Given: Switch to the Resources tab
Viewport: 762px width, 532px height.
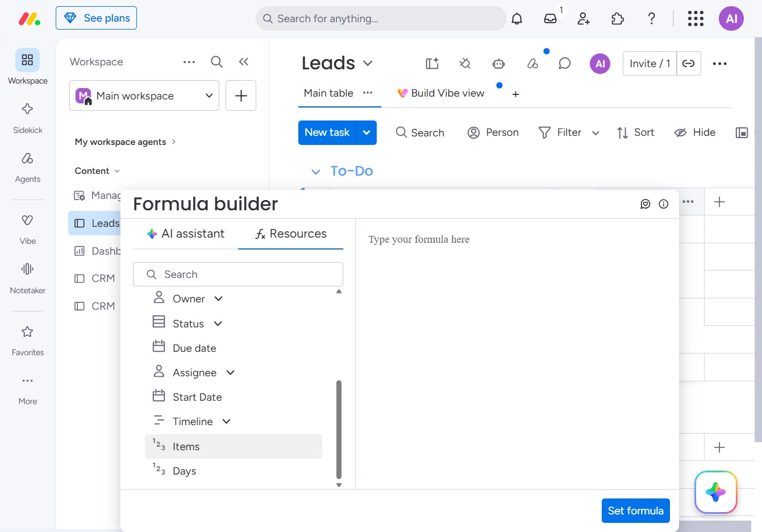Looking at the screenshot, I should coord(290,234).
